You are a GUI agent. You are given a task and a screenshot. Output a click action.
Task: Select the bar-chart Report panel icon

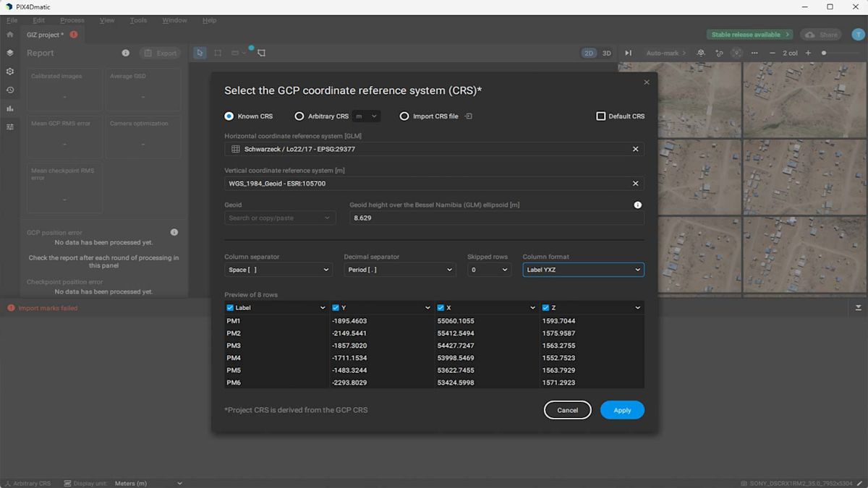9,108
